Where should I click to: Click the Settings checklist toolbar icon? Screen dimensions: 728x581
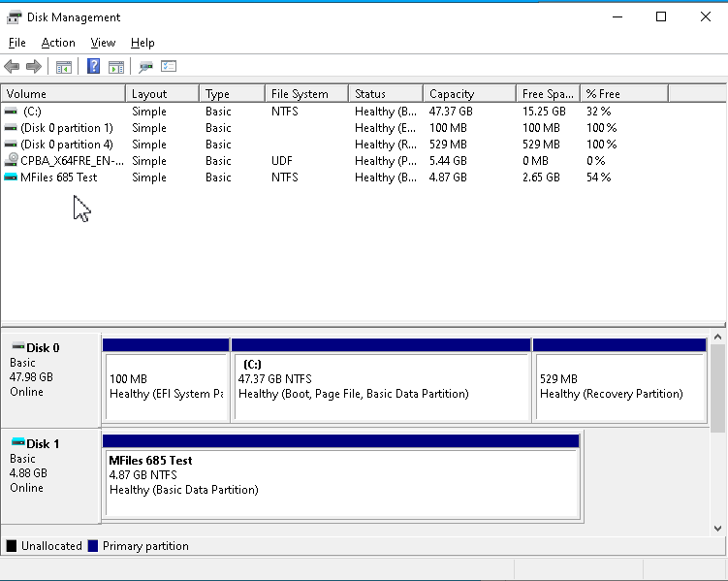pyautogui.click(x=169, y=66)
